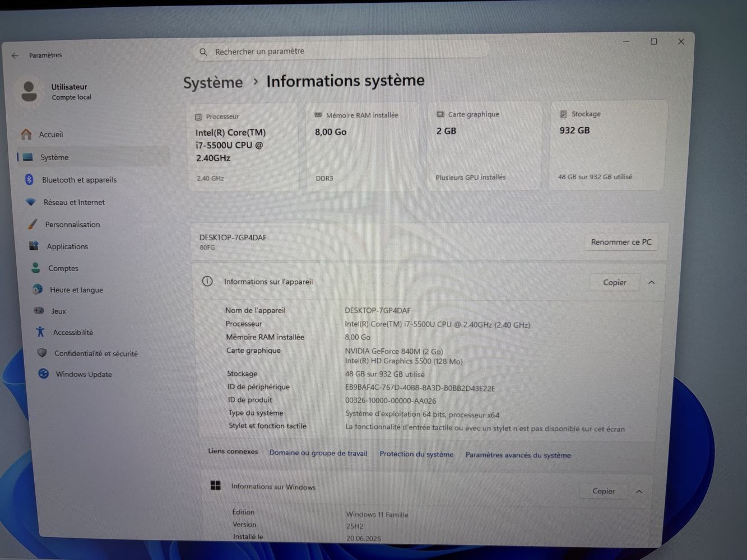This screenshot has height=560, width=747.
Task: Collapse the Informations sur l'appareil section chevron
Action: pyautogui.click(x=651, y=282)
